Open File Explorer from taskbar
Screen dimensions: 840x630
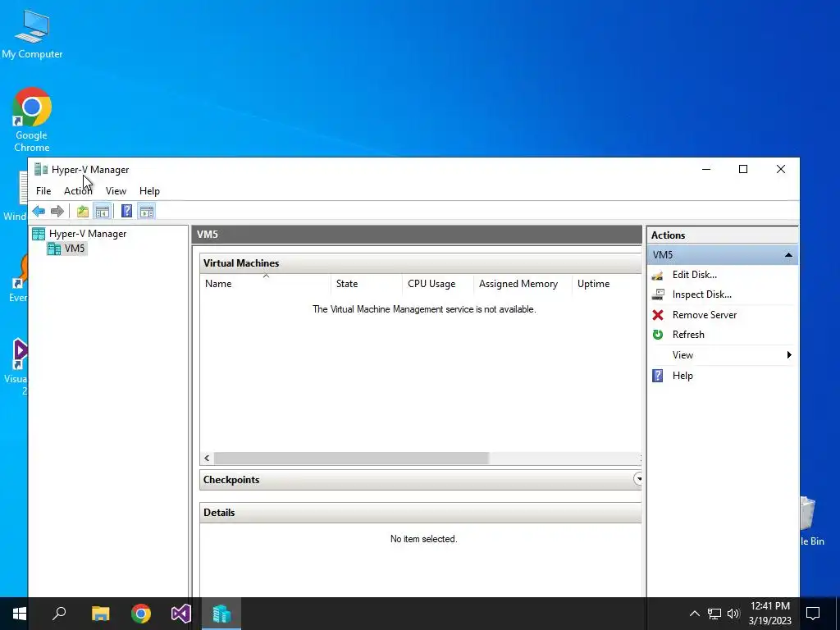click(x=100, y=614)
